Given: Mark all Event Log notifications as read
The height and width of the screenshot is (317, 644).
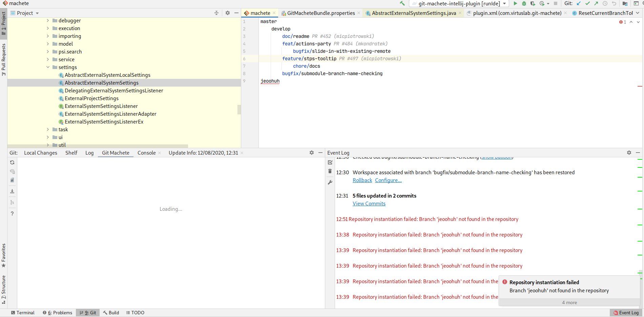Looking at the screenshot, I should click(330, 162).
